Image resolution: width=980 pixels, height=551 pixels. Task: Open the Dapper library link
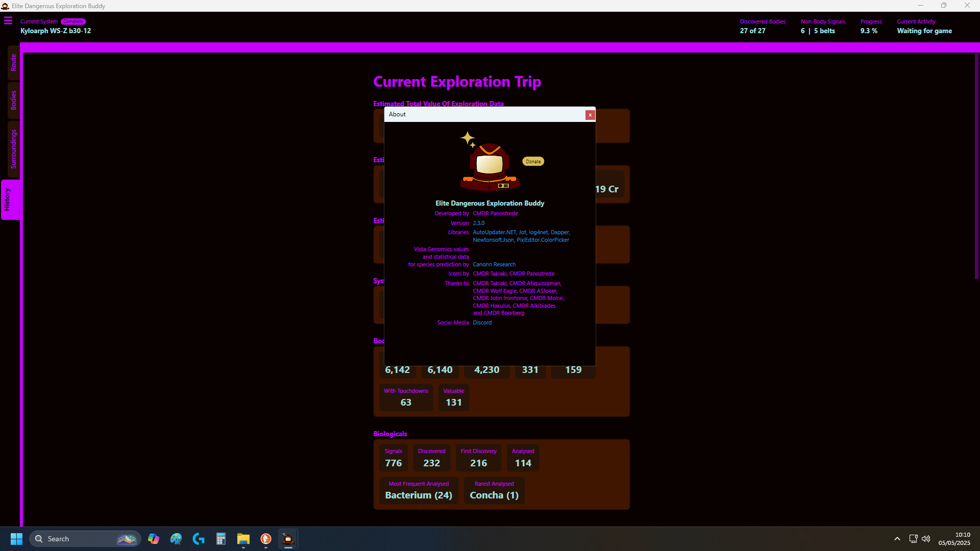click(x=559, y=232)
